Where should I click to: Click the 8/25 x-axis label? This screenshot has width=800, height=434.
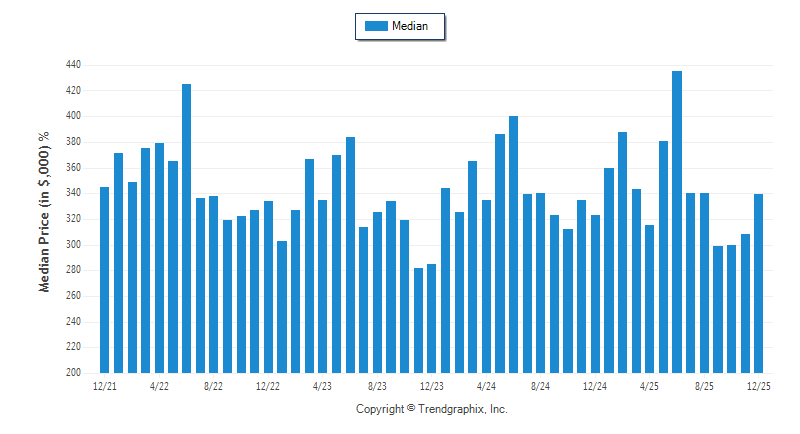click(704, 385)
